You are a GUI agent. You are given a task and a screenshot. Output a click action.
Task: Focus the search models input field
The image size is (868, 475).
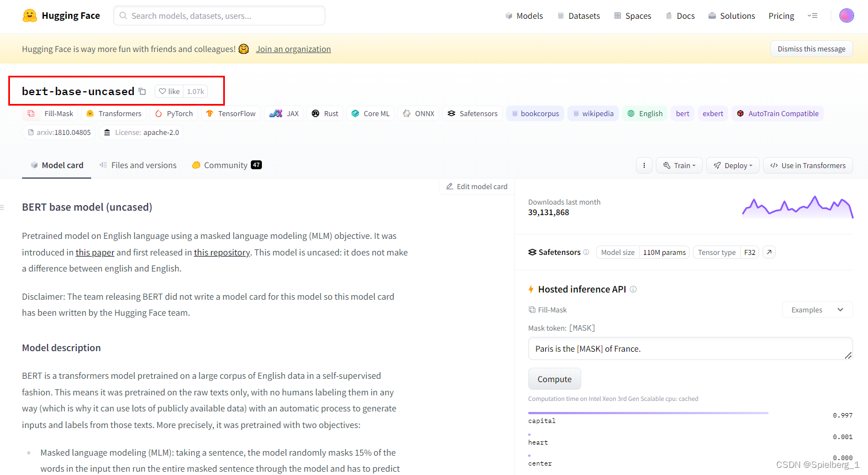pos(219,15)
